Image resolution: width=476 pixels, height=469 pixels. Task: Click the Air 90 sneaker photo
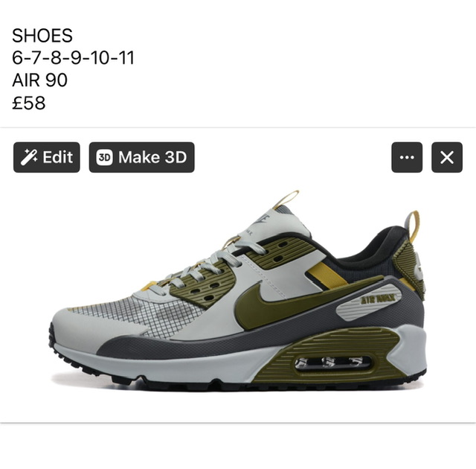click(238, 291)
